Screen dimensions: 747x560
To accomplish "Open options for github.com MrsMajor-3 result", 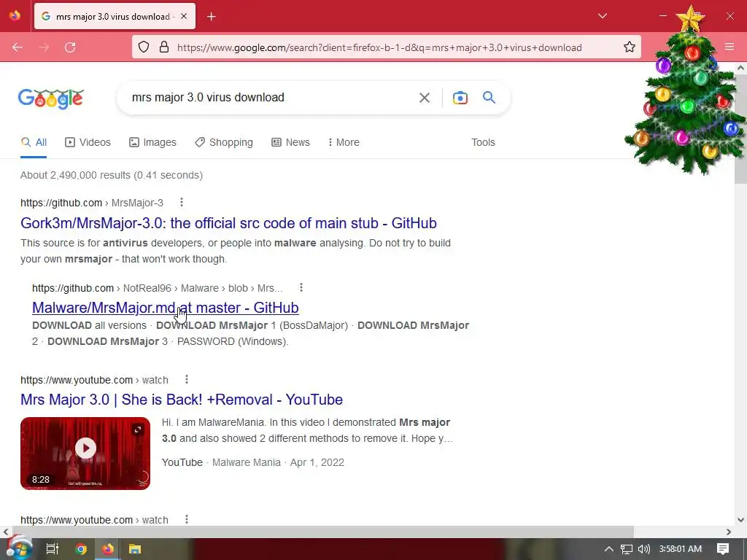I will pos(182,203).
